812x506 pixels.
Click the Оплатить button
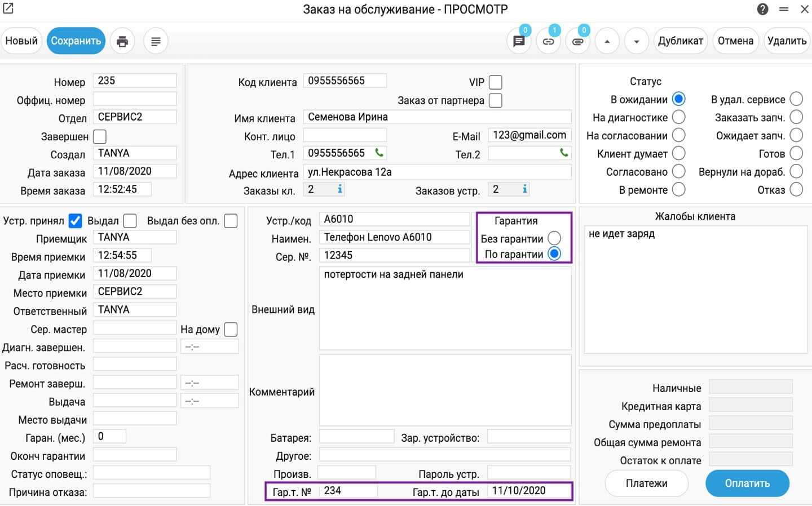pos(747,483)
